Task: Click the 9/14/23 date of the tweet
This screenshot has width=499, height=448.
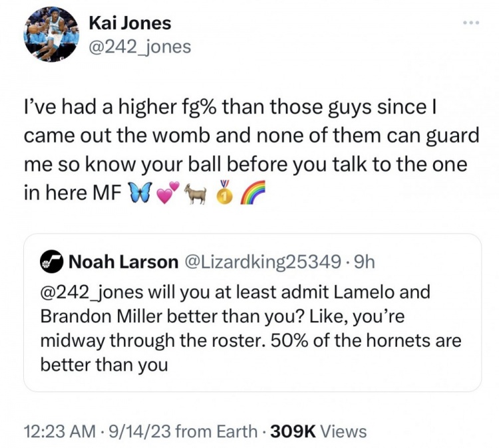Action: click(x=140, y=431)
